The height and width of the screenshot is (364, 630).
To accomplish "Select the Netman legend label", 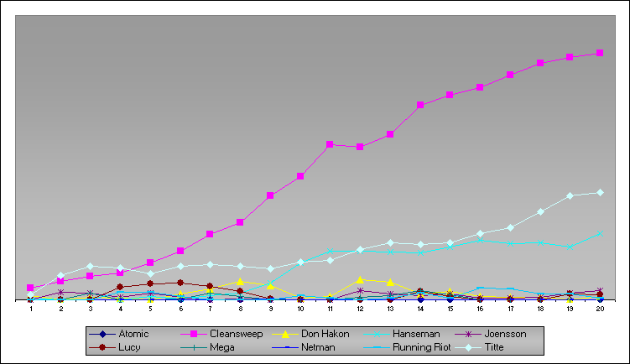I will (x=318, y=347).
